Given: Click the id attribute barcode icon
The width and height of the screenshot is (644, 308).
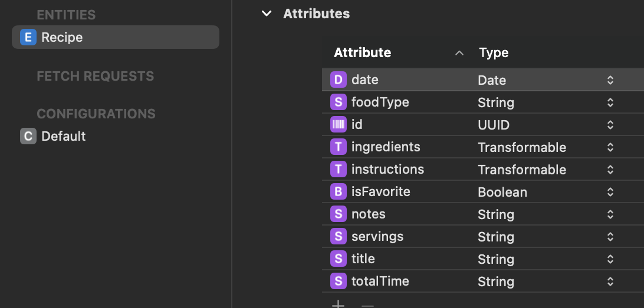Looking at the screenshot, I should click(x=339, y=125).
